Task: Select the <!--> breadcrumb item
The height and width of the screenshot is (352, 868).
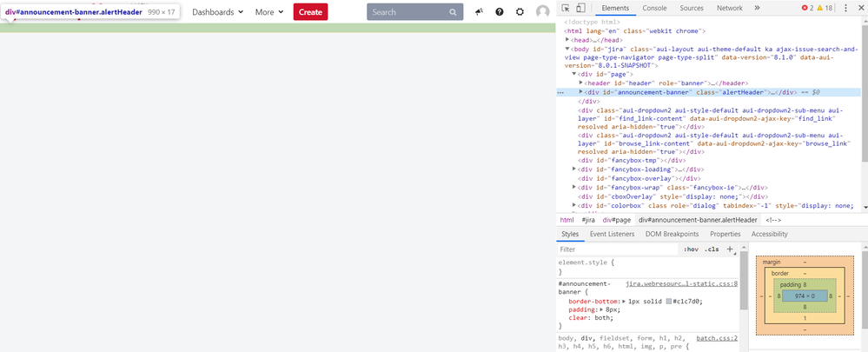Action: click(773, 220)
